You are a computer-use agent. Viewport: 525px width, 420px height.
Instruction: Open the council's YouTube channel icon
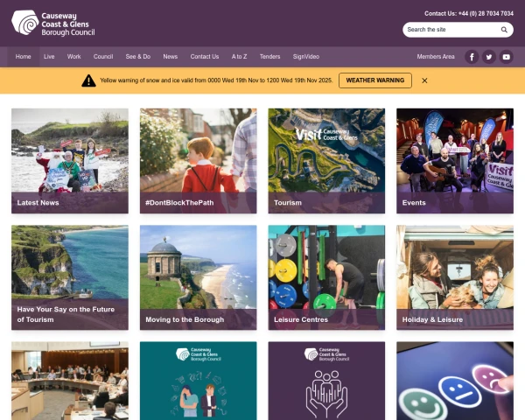[507, 57]
